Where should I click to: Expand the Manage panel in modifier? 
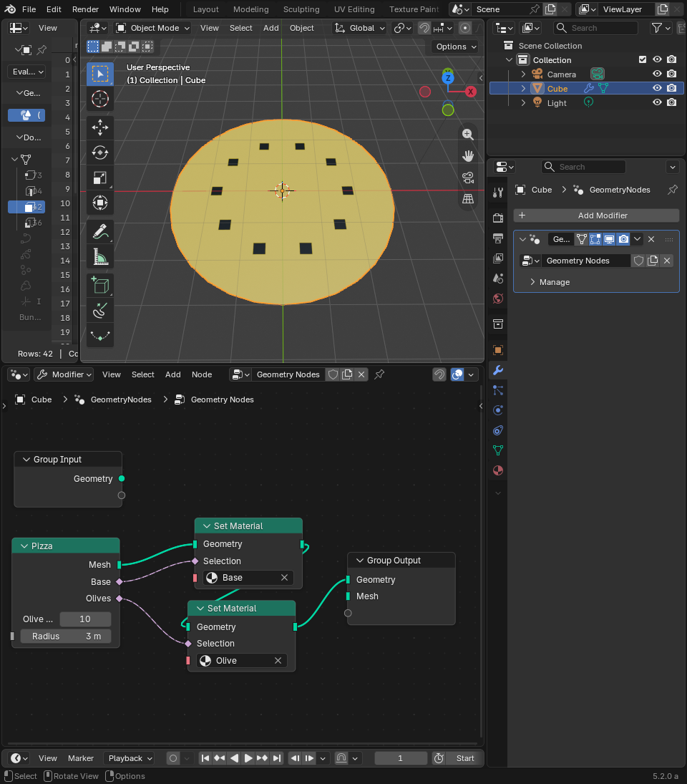pyautogui.click(x=532, y=282)
